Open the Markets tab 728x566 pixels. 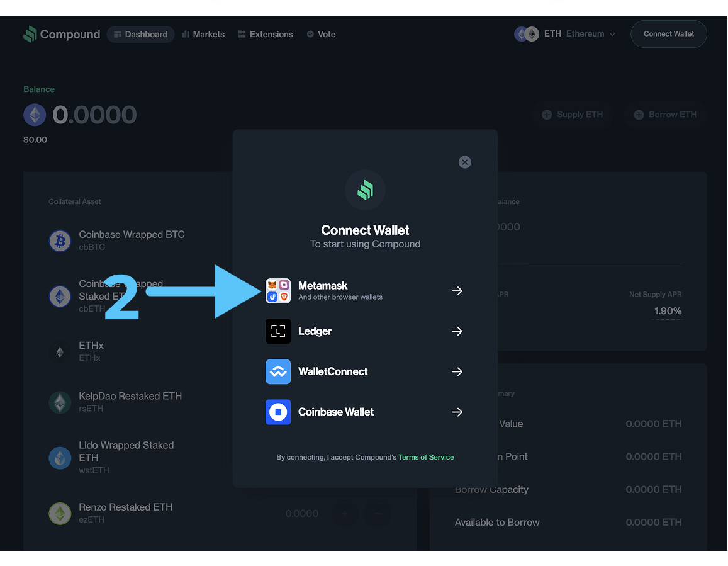pyautogui.click(x=203, y=34)
